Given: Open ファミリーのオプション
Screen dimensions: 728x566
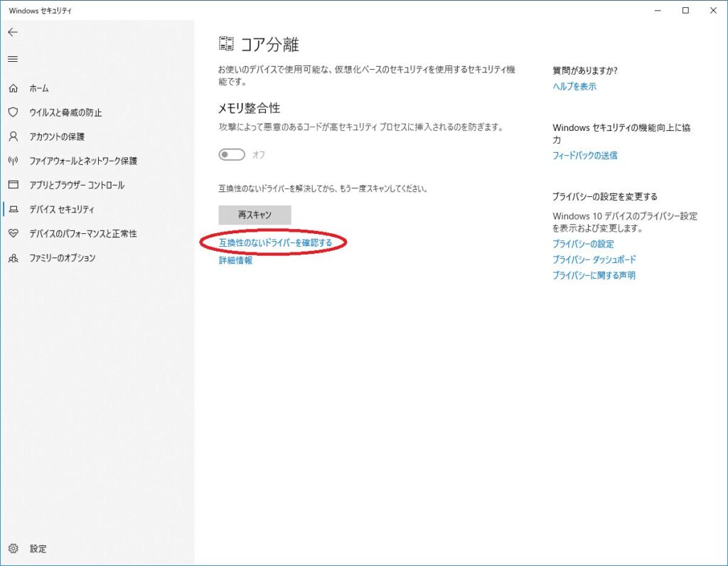Looking at the screenshot, I should 63,257.
